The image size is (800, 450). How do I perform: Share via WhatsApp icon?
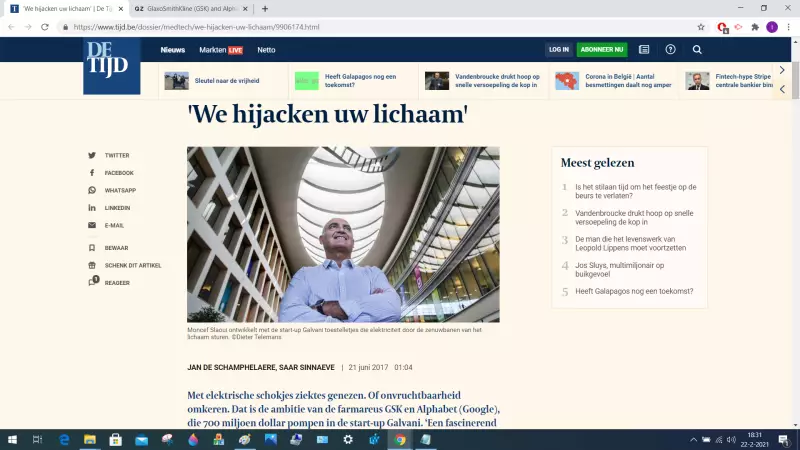pos(92,190)
